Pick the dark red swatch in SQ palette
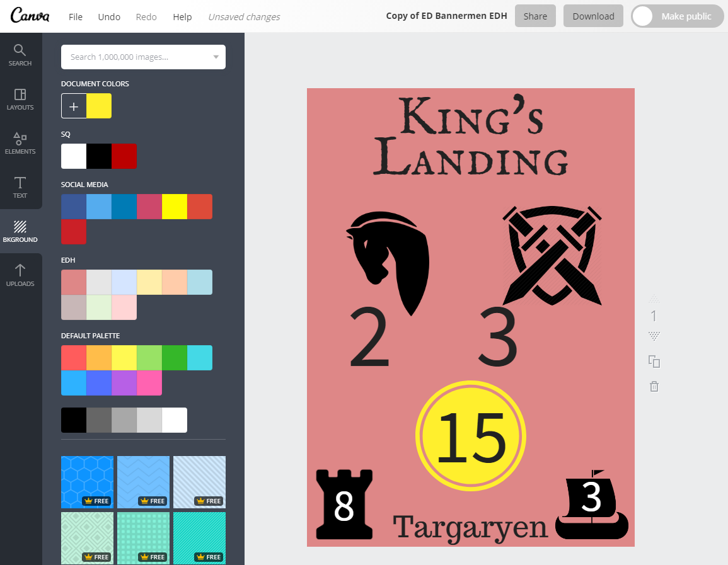 coord(124,156)
